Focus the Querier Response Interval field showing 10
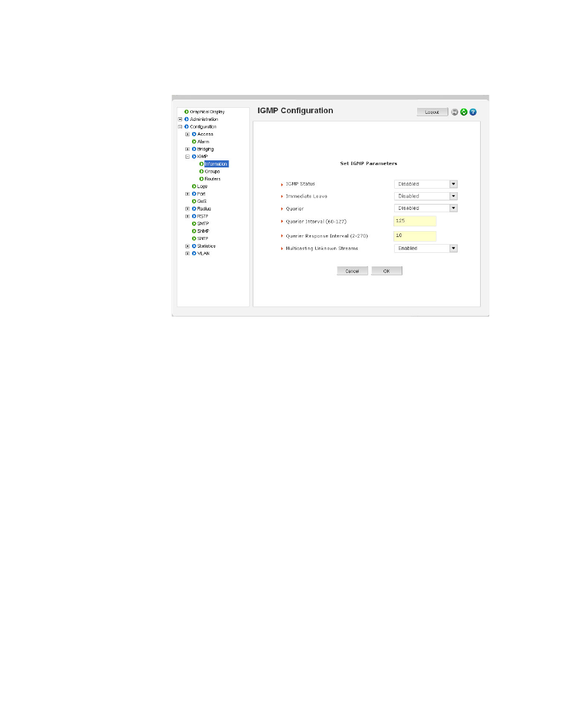 pos(415,236)
